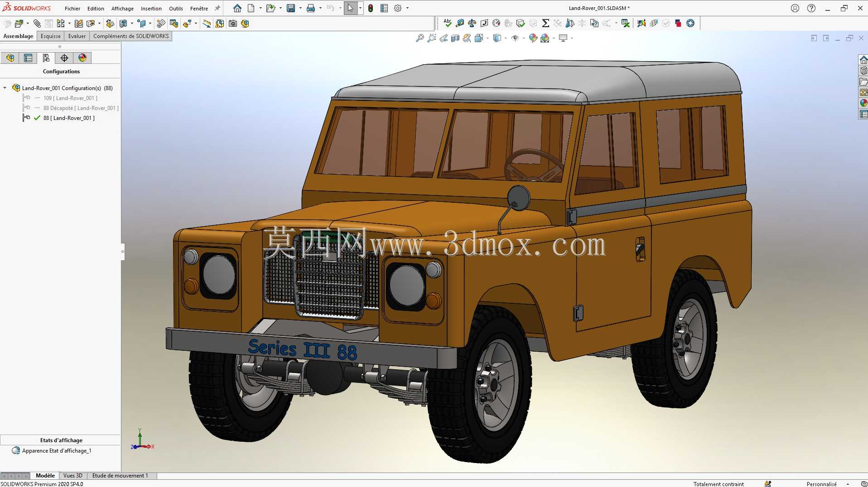Pin the SOLIDWORKS menu bar
This screenshot has width=868, height=487.
click(217, 8)
